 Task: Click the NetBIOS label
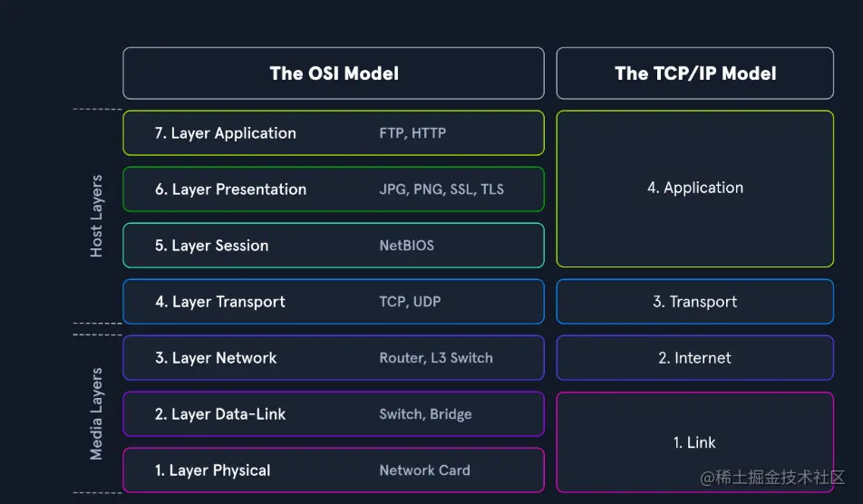pos(406,246)
